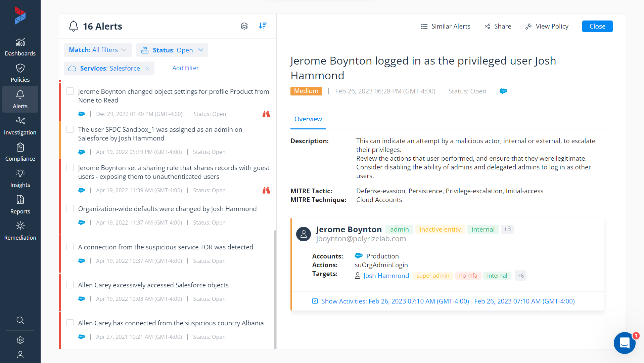Click Similar Alerts in the header

point(446,26)
